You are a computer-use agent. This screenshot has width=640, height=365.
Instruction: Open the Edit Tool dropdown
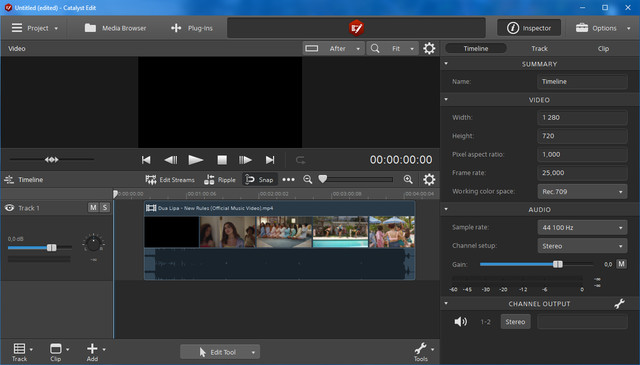[x=220, y=352]
